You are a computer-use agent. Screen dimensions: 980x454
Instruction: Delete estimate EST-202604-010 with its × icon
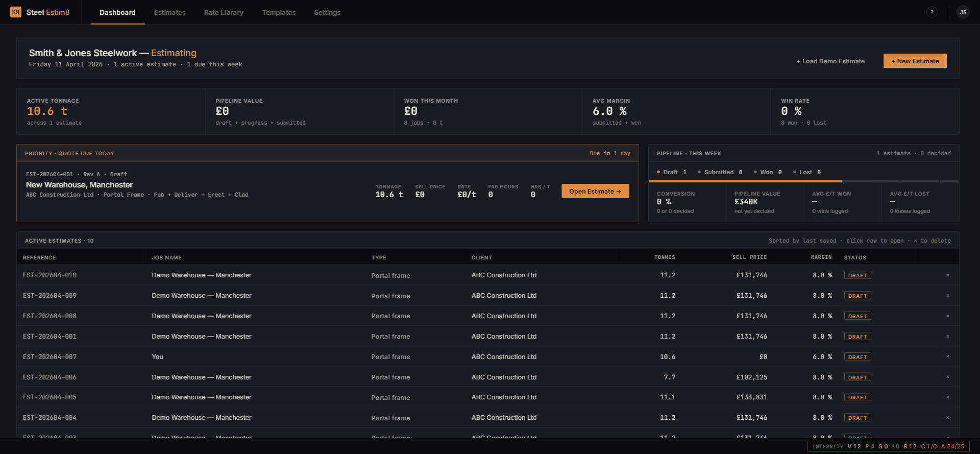(x=948, y=275)
